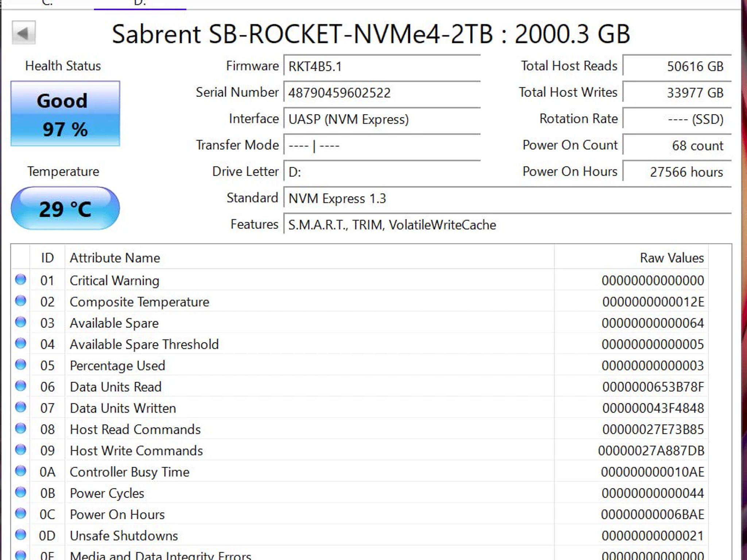The width and height of the screenshot is (747, 560).
Task: Click the drive title Sabrent SB-ROCKET-NVMe4-2TB
Action: click(302, 34)
